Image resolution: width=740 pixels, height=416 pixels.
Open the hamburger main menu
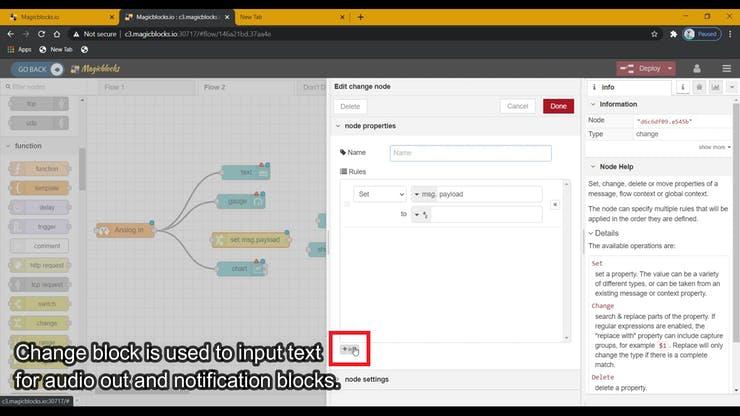[x=726, y=68]
